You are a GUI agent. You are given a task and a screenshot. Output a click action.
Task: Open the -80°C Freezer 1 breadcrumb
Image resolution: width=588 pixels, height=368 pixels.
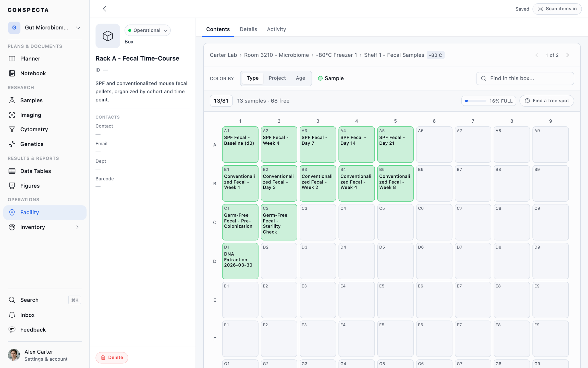pos(336,55)
